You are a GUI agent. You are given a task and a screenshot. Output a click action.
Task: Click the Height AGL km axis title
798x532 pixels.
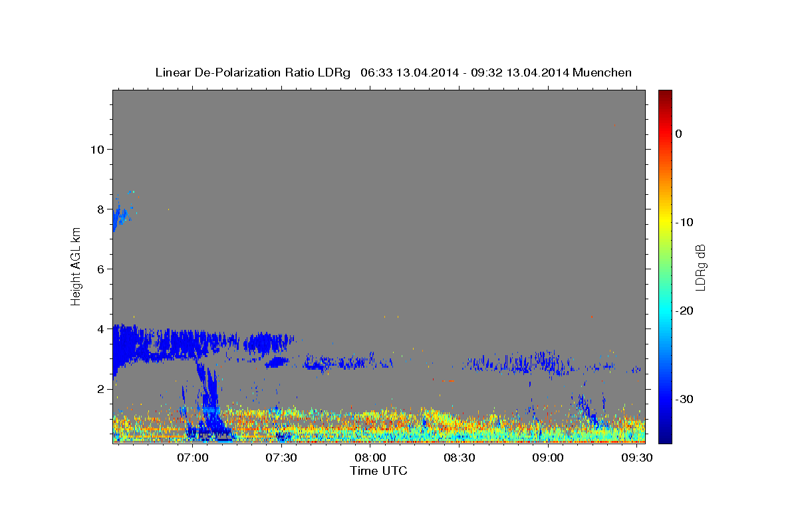pos(76,266)
